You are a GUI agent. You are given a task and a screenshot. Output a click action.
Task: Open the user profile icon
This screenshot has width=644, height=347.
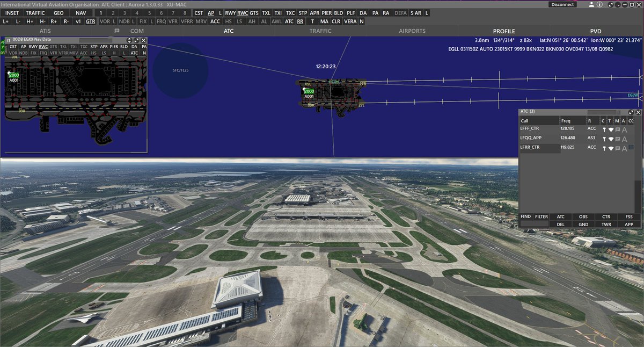point(591,4)
